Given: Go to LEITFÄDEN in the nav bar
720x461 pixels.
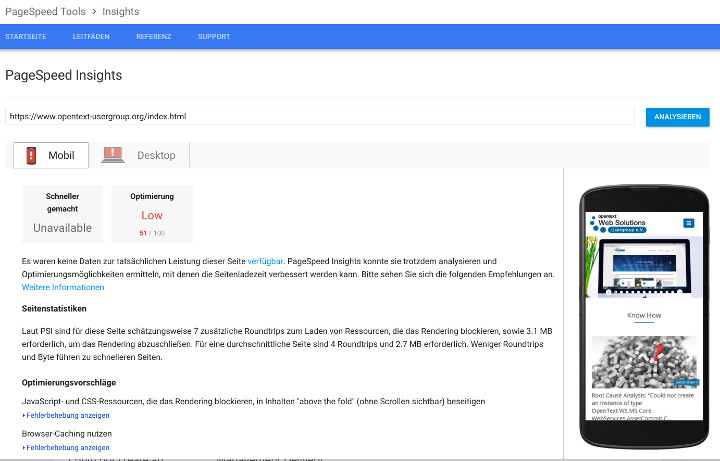Looking at the screenshot, I should (x=91, y=37).
